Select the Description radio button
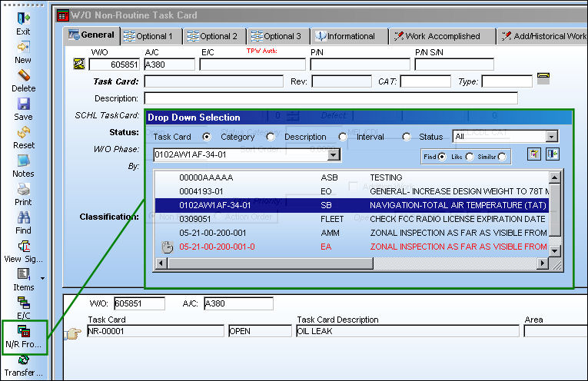The image size is (588, 381). (x=342, y=137)
